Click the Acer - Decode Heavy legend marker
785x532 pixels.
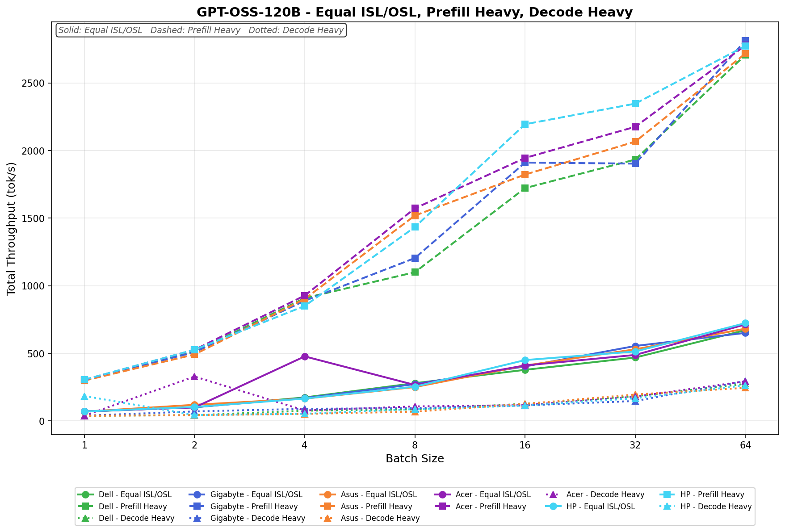(x=553, y=495)
